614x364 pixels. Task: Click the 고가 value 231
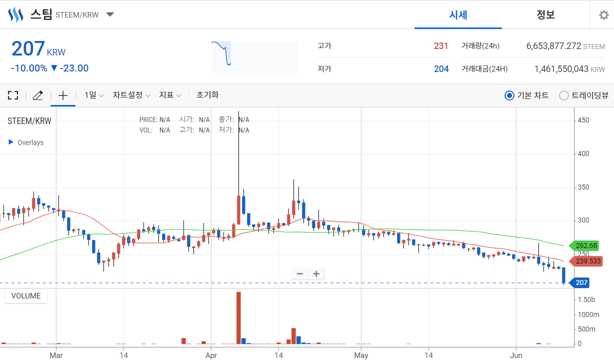click(441, 46)
